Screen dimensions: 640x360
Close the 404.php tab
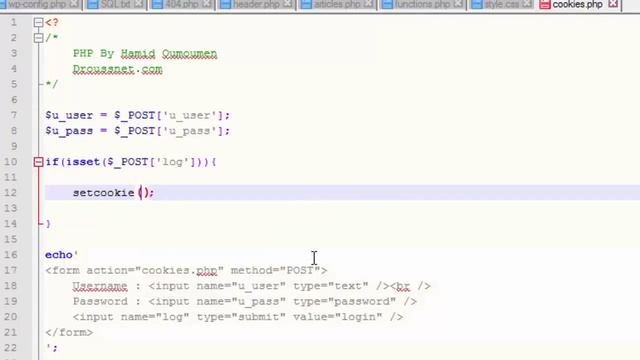[207, 4]
